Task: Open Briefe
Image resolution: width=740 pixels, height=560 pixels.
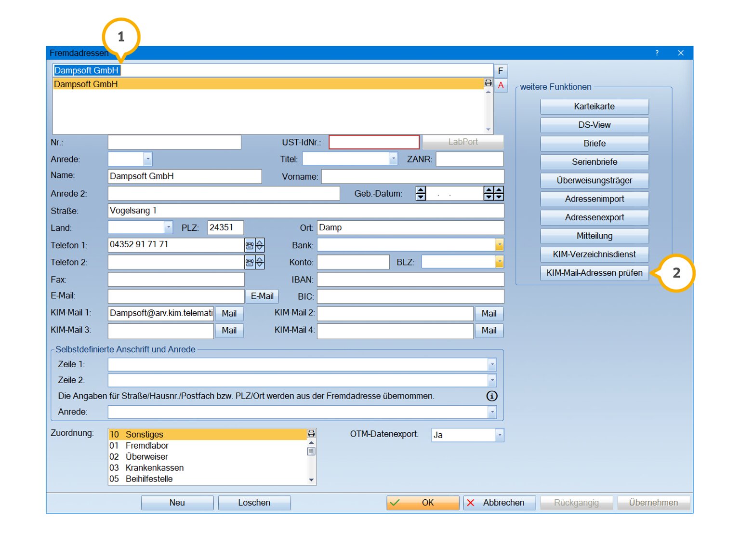Action: tap(595, 144)
